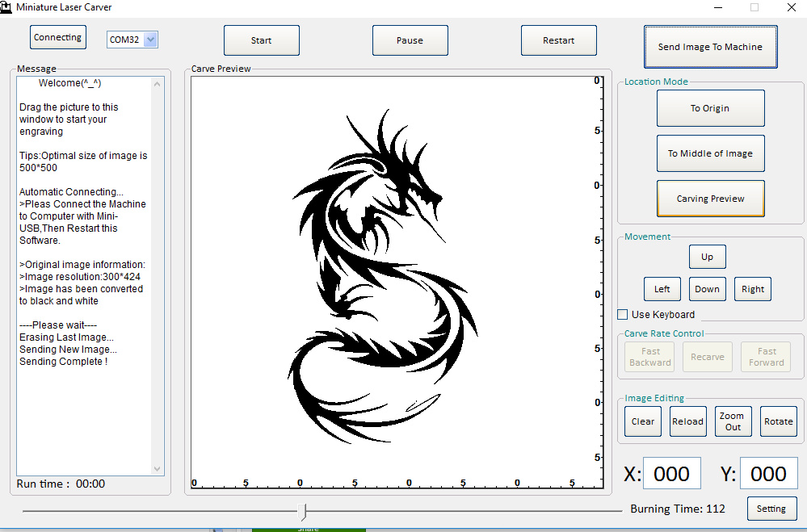Click the Recarve button
This screenshot has height=532, width=807.
[707, 357]
